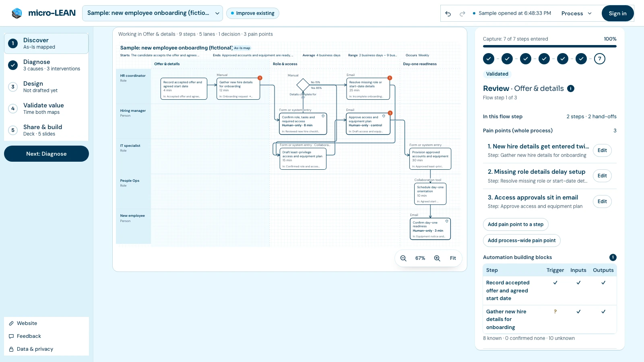Jump to first completed capture step circle
644x362 pixels.
point(489,59)
